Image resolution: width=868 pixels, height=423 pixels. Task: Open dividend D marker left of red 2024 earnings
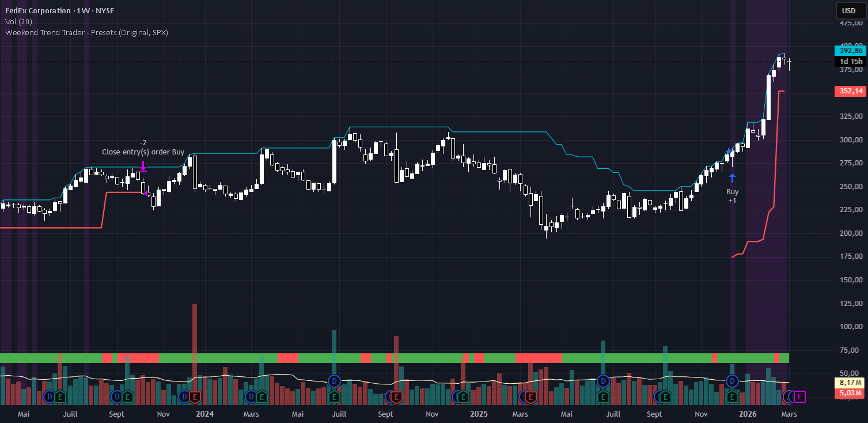point(184,396)
